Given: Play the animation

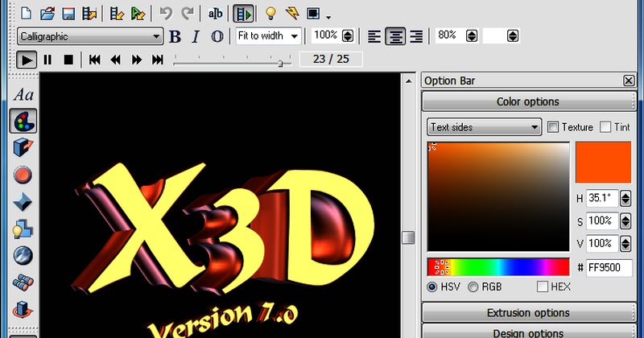Looking at the screenshot, I should pos(27,60).
